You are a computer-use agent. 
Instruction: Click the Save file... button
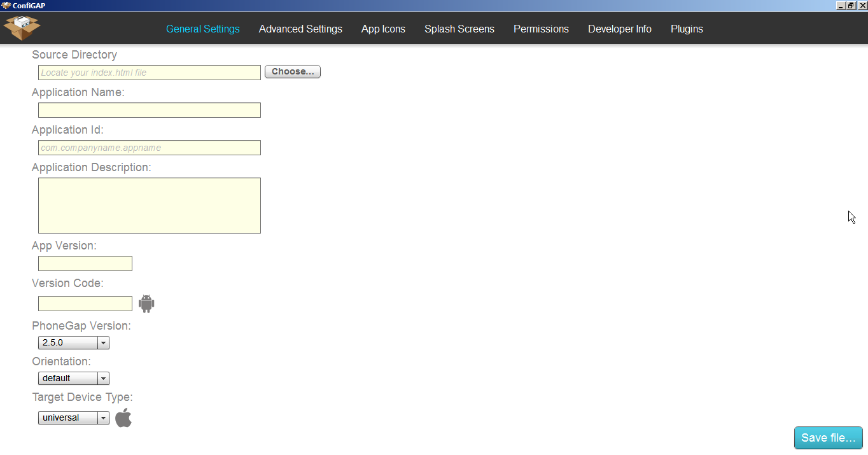click(829, 438)
